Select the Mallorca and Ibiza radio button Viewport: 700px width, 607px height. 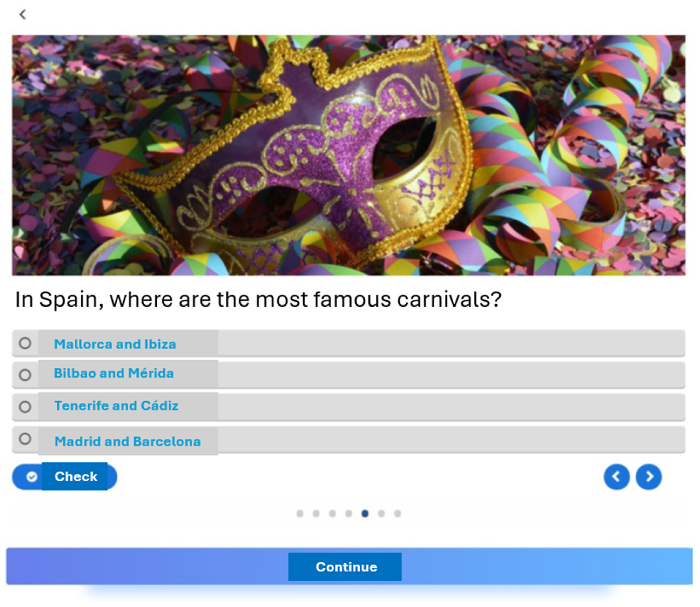[x=25, y=343]
